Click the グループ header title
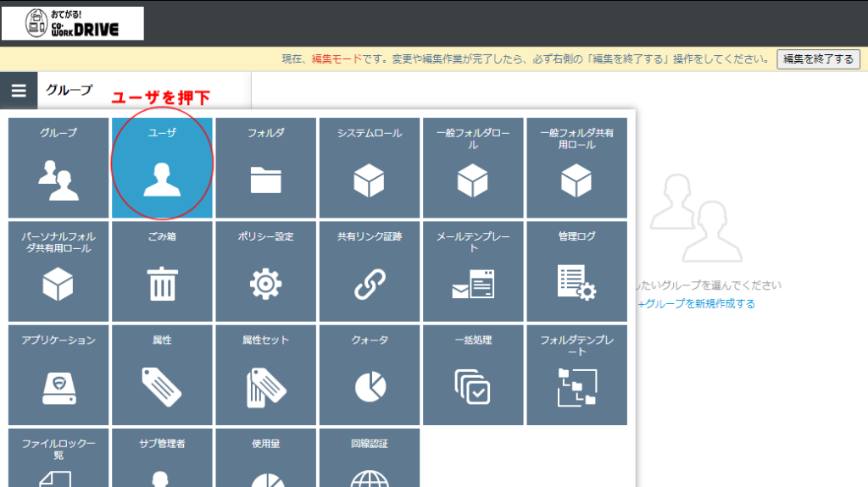The image size is (868, 487). tap(70, 90)
